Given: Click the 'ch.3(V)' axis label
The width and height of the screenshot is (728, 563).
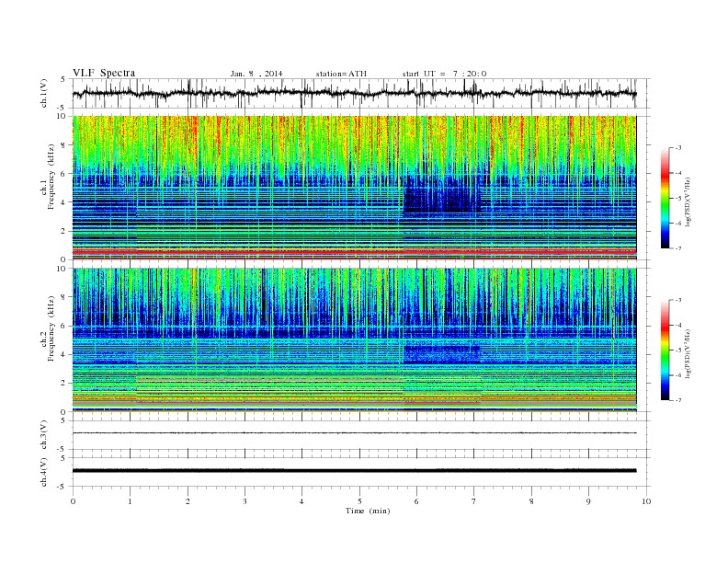Looking at the screenshot, I should (x=44, y=435).
